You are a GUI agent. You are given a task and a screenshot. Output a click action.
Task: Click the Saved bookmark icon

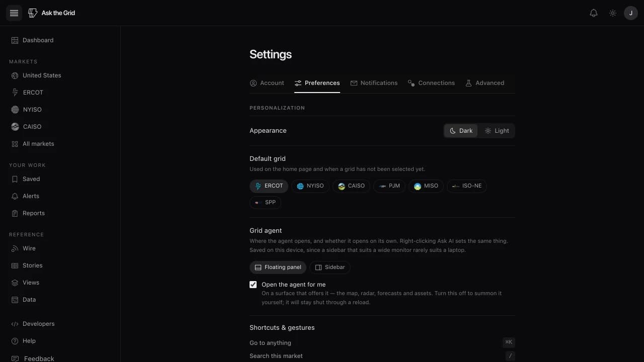pyautogui.click(x=15, y=179)
